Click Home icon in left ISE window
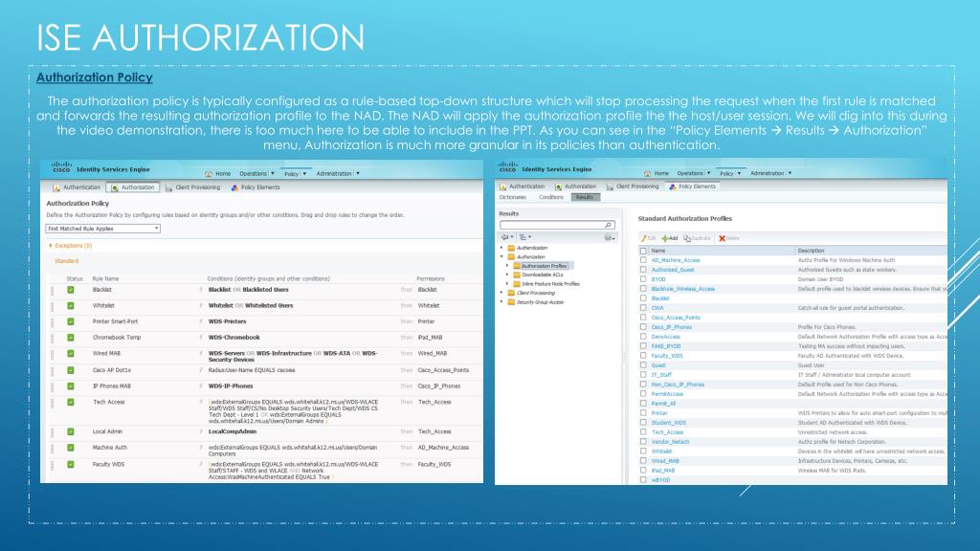 click(208, 174)
